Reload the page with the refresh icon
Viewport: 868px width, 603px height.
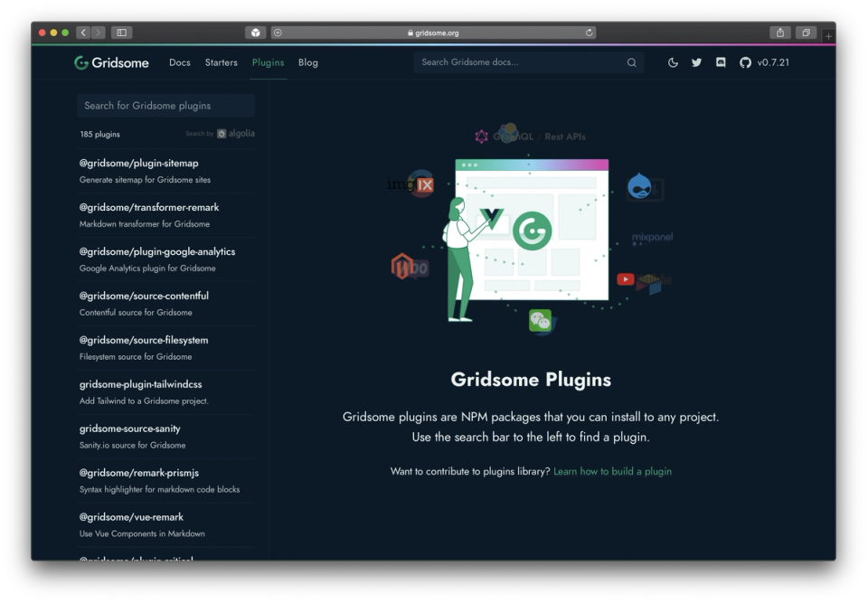pyautogui.click(x=589, y=33)
